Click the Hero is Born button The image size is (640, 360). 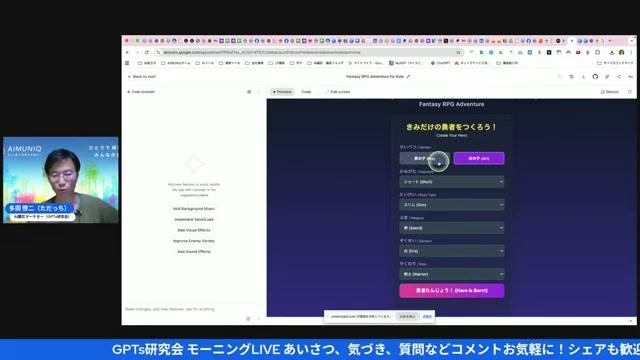452,291
